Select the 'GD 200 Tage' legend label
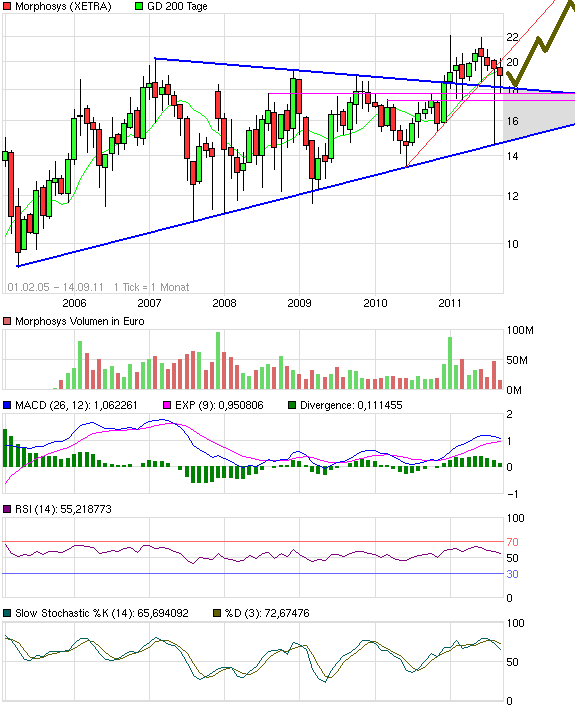 (x=177, y=6)
